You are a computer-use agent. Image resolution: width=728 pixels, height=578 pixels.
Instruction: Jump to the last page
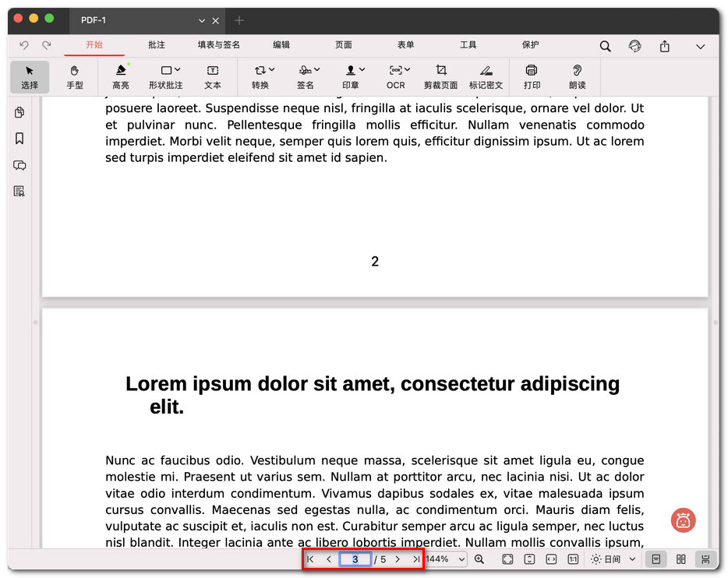(x=415, y=559)
